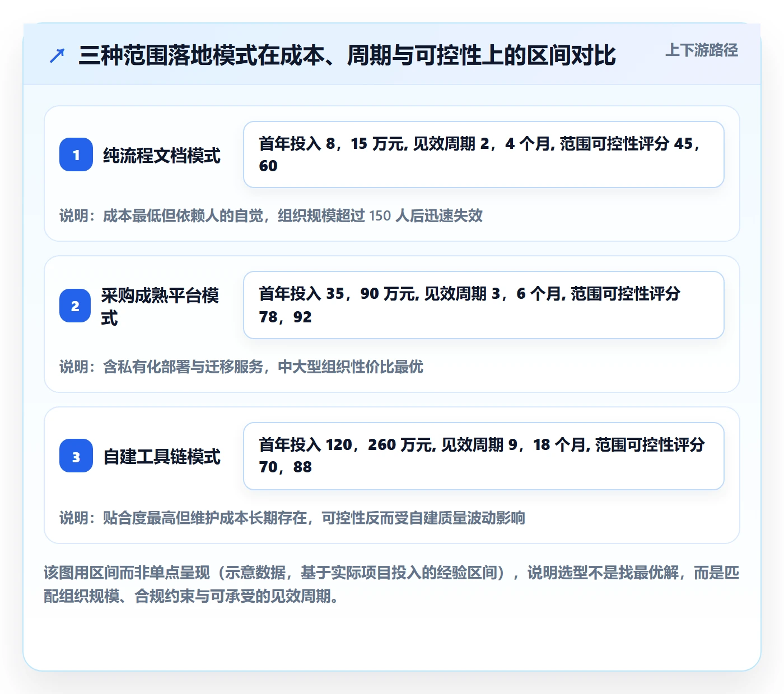Open the 上下游路径 label in the header
The image size is (784, 694).
[702, 50]
